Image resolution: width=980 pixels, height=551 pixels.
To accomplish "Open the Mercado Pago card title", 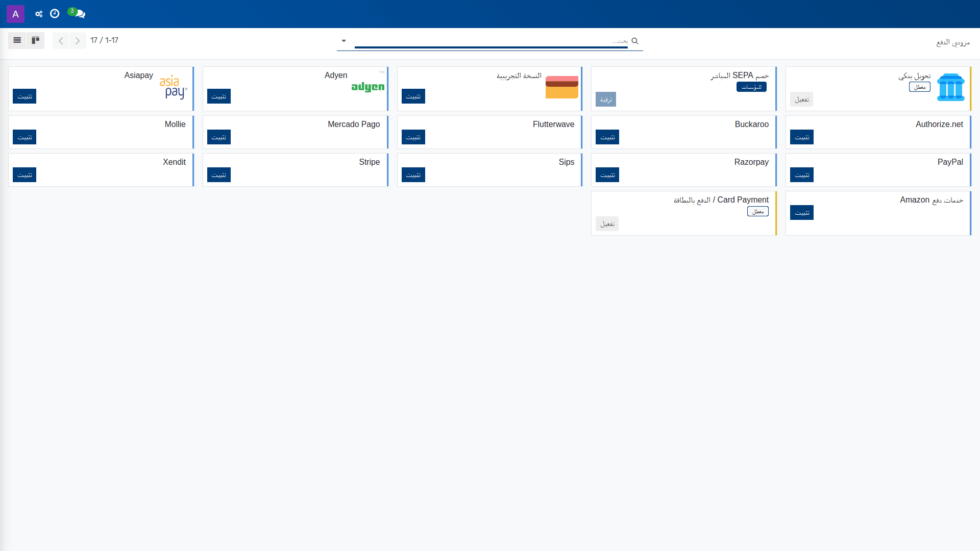I will (354, 124).
